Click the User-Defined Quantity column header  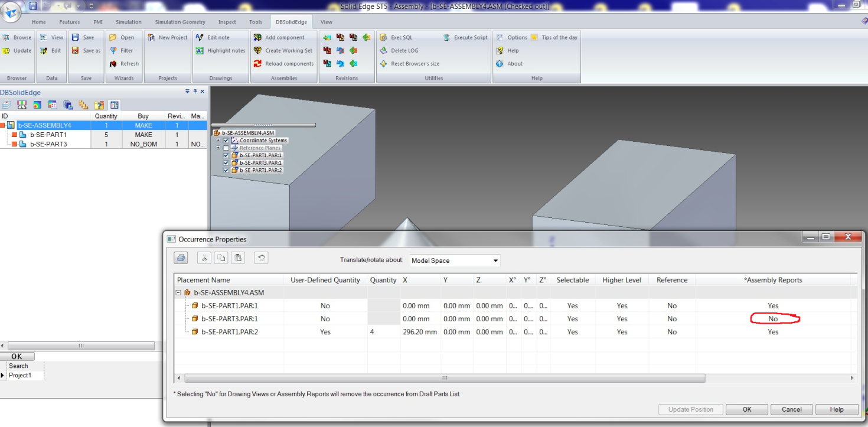[325, 280]
